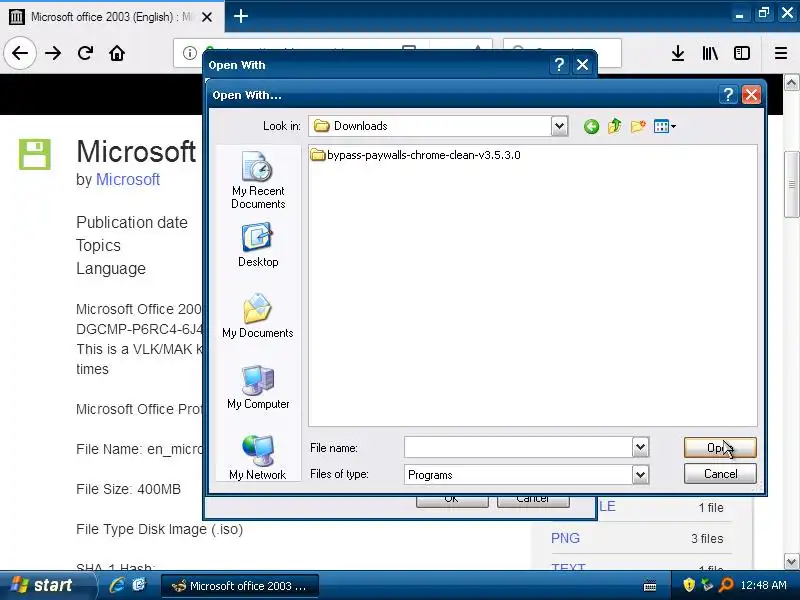Open the browser home page
800x600 pixels.
pyautogui.click(x=117, y=53)
